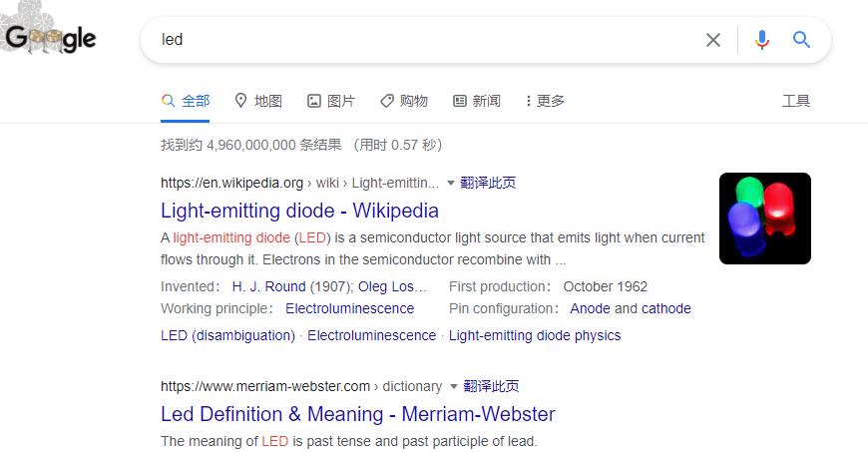Start voice search with microphone icon

click(762, 40)
